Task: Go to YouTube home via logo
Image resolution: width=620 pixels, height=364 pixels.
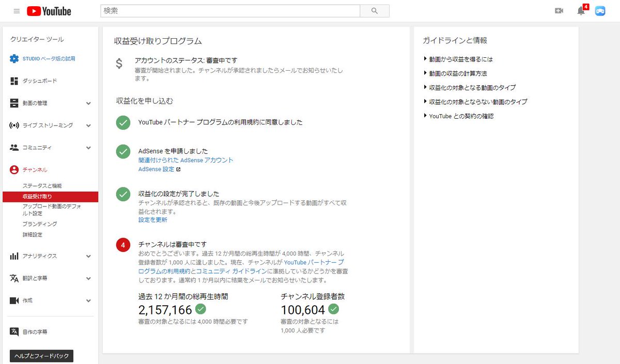Action: pyautogui.click(x=49, y=11)
